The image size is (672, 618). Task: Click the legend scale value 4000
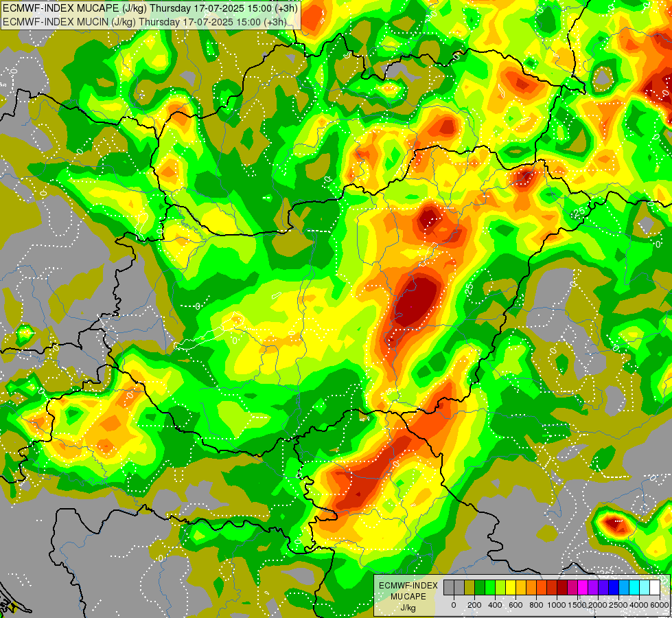point(640,605)
